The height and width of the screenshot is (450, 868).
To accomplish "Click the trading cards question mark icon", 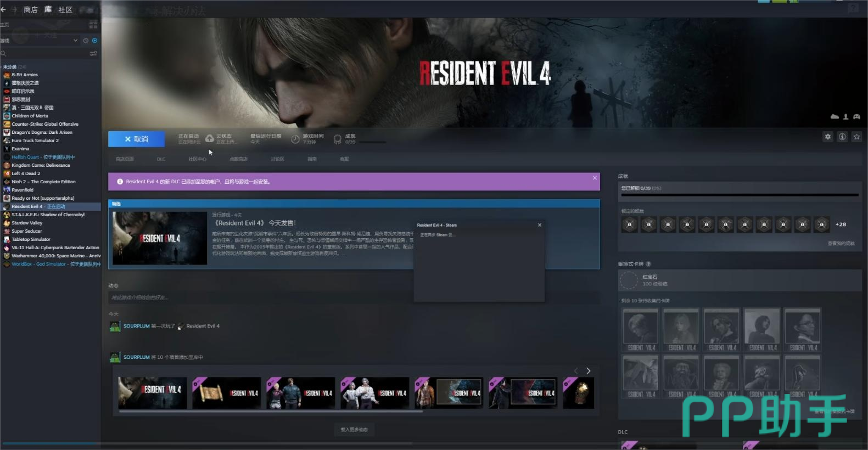I will point(648,264).
